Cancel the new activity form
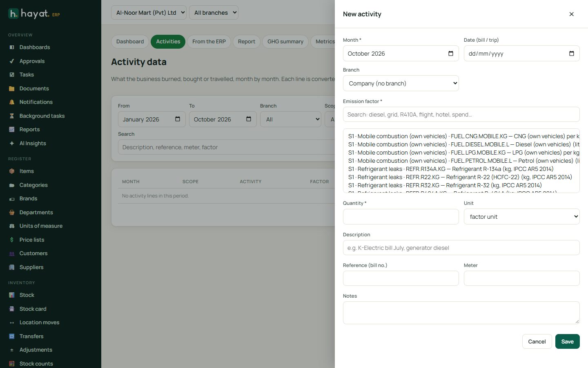This screenshot has height=368, width=588. (x=537, y=341)
